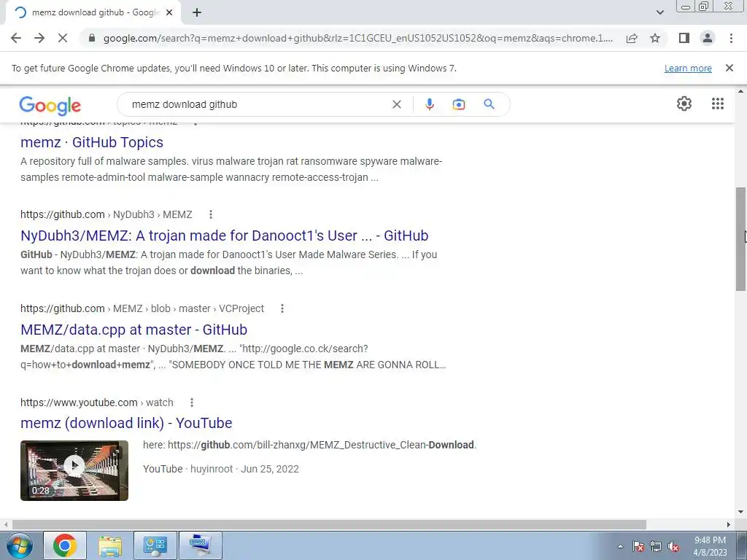
Task: Bookmark this tab with the star icon
Action: [x=655, y=38]
